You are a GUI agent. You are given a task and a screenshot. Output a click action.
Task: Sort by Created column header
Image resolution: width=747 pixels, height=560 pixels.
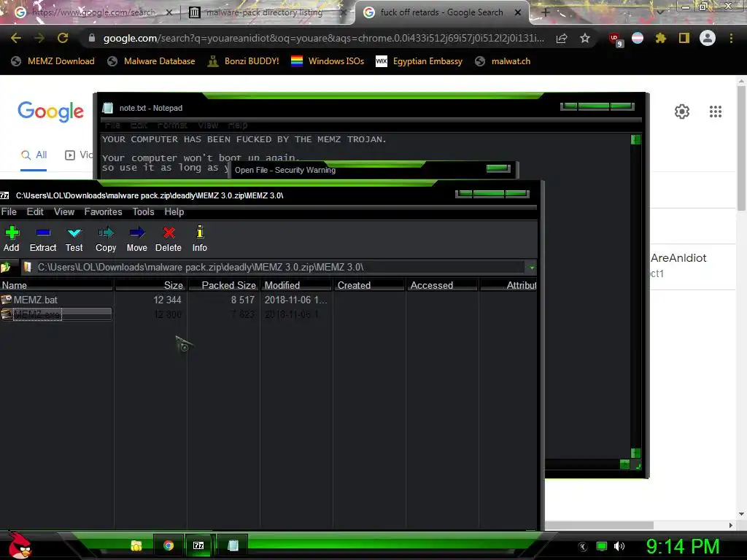(369, 285)
